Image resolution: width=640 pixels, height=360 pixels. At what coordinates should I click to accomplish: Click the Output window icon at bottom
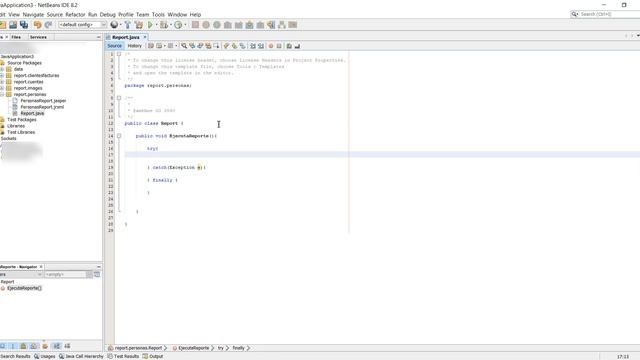[x=145, y=356]
